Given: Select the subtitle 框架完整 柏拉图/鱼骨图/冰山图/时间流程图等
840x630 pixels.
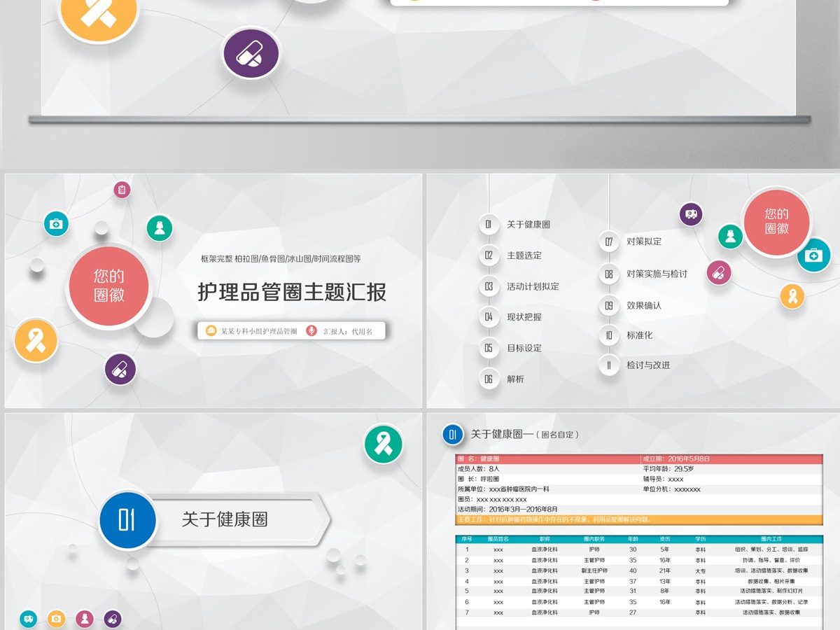Looking at the screenshot, I should (281, 258).
